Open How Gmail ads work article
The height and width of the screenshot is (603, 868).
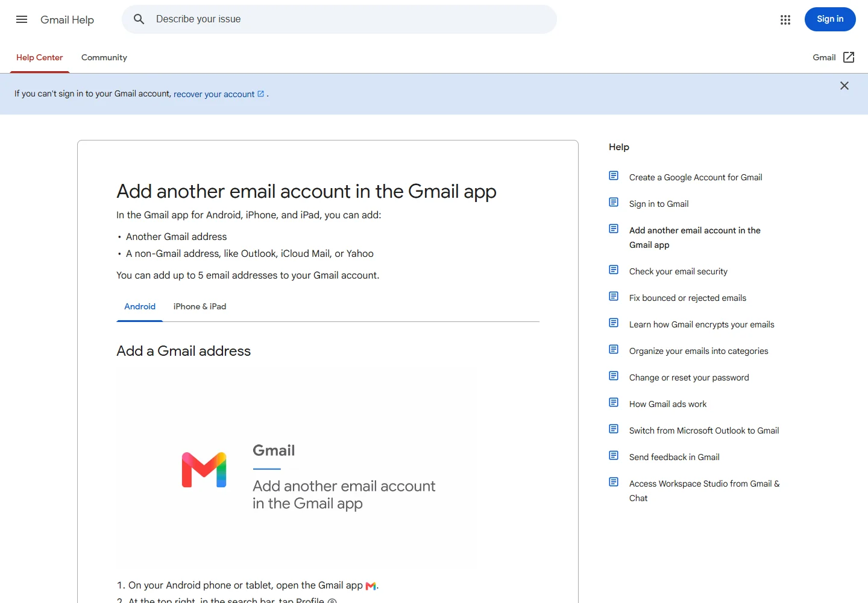coord(668,404)
